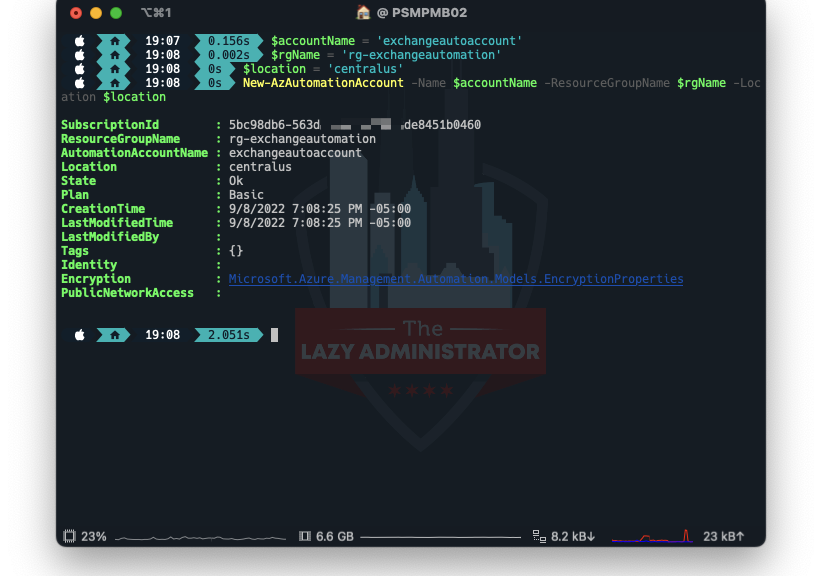Click the CPU icon next to 23%

(x=69, y=536)
